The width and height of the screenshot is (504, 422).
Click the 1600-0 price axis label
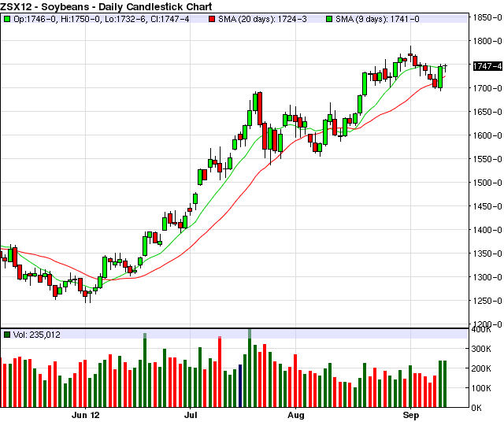(x=487, y=135)
